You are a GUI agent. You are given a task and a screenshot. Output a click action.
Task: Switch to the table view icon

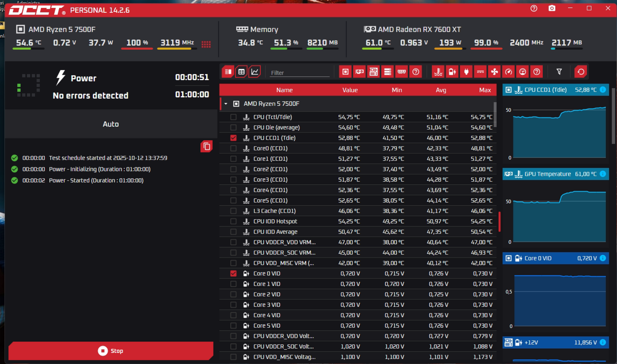(242, 72)
